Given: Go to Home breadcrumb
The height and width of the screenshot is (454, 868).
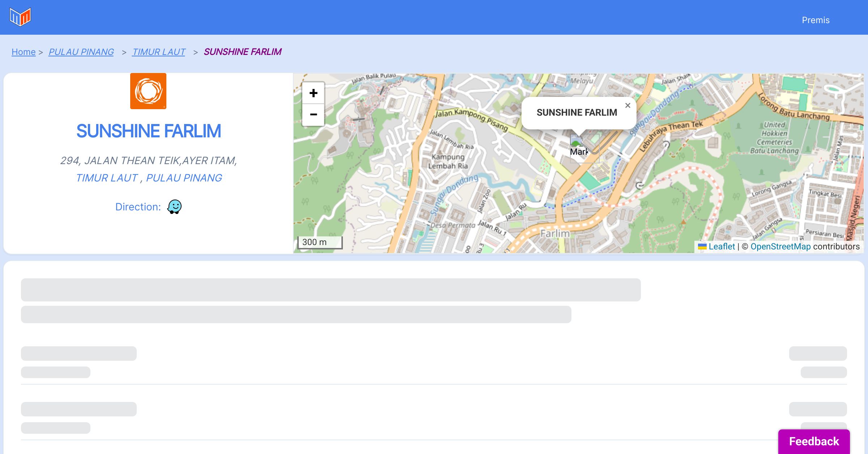Looking at the screenshot, I should 24,52.
